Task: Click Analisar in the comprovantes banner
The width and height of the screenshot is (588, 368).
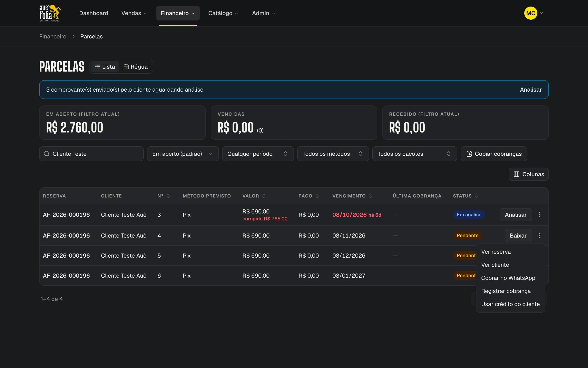Action: coord(530,90)
